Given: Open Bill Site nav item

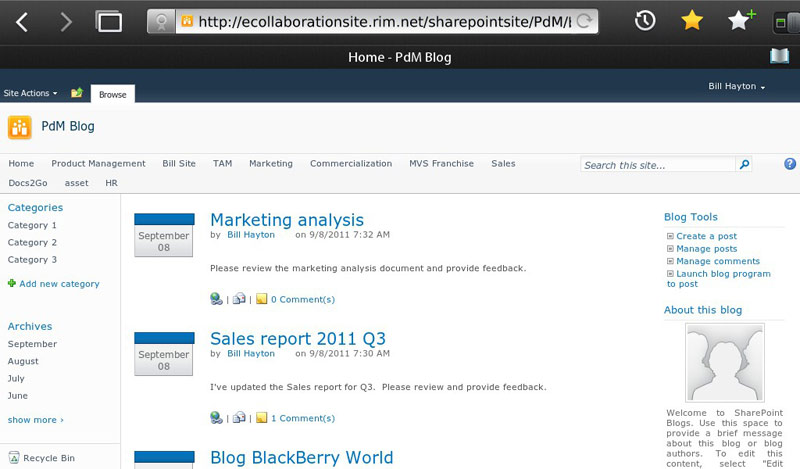Looking at the screenshot, I should click(179, 163).
